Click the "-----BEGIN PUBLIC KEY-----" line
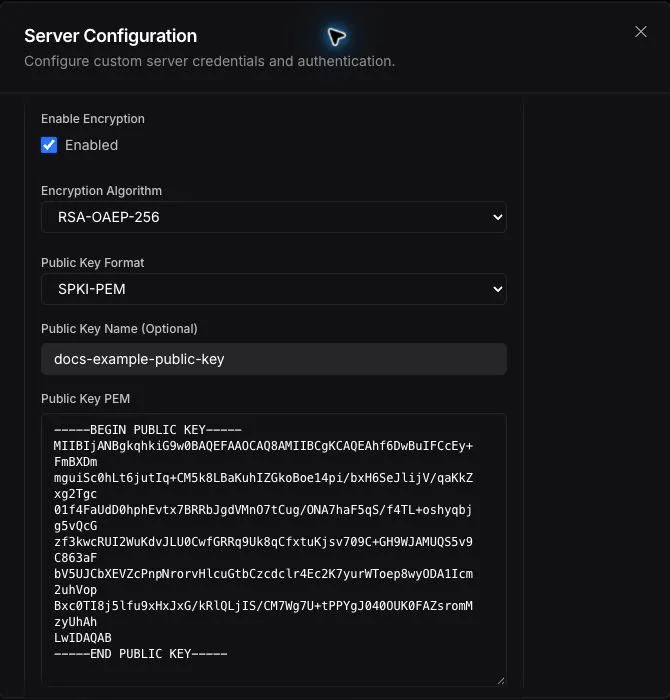Image resolution: width=670 pixels, height=700 pixels. coord(148,429)
